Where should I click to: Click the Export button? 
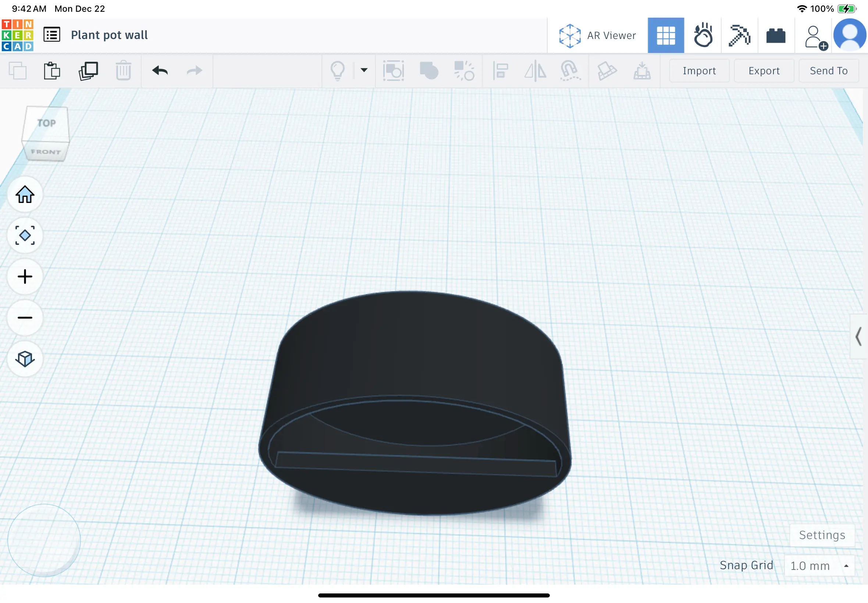tap(764, 71)
